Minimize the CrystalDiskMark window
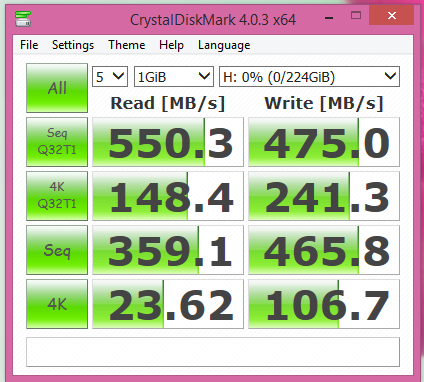This screenshot has height=382, width=424. click(329, 16)
